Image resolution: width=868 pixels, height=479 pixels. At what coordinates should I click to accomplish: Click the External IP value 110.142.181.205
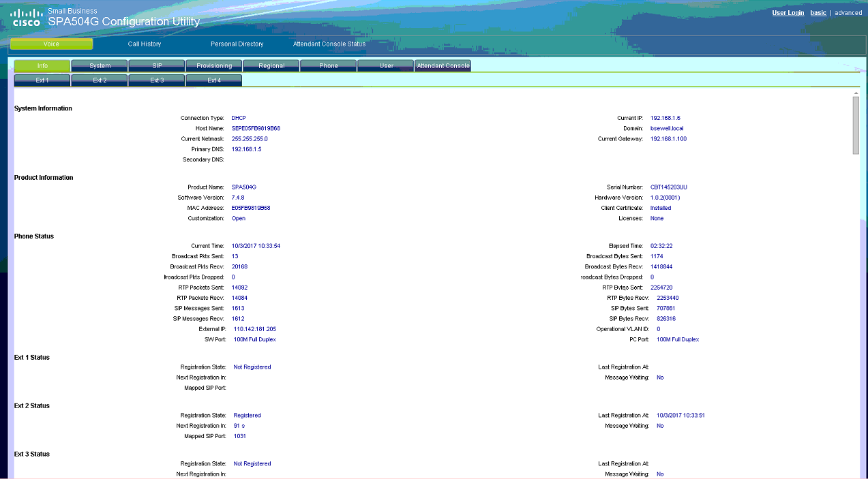pos(255,329)
